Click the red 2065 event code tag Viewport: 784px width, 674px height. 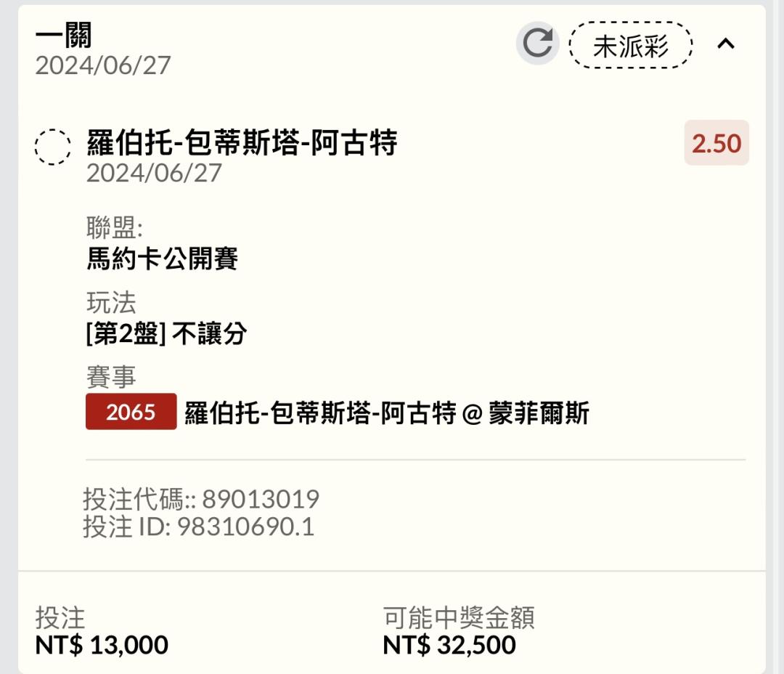click(x=131, y=412)
